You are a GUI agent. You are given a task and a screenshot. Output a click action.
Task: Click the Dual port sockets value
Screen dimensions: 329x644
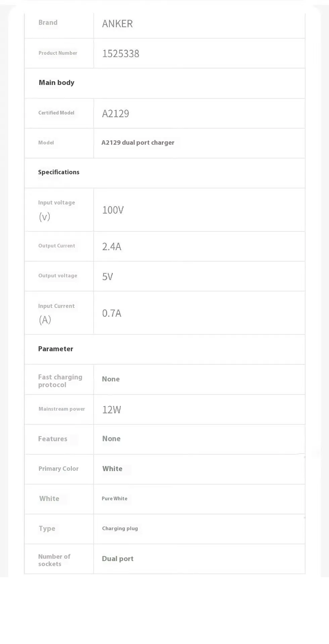117,559
